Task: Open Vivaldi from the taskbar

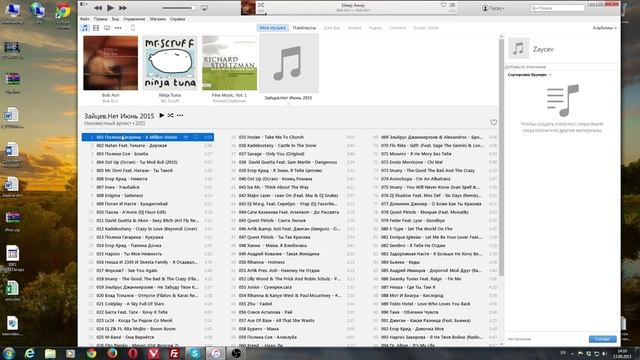Action: [153, 353]
